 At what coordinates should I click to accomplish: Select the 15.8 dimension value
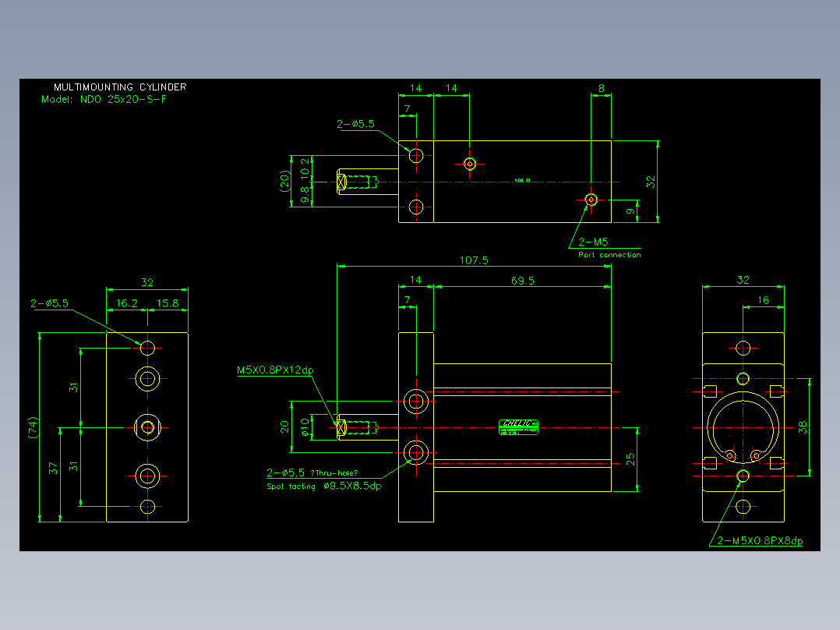[167, 303]
